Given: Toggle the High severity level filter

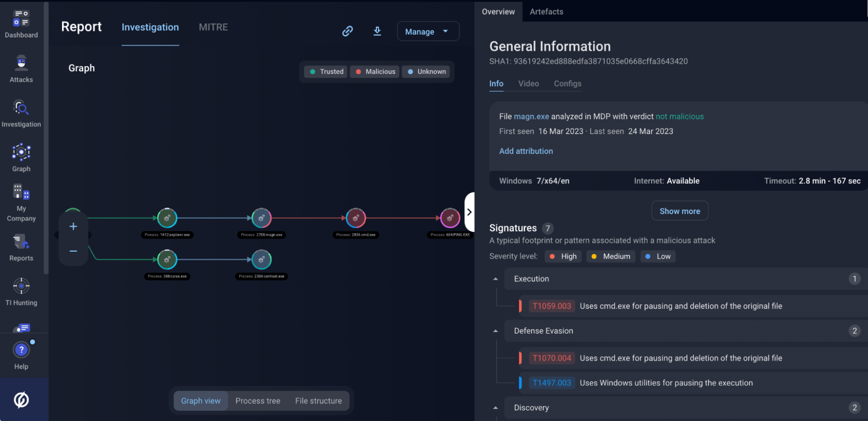Looking at the screenshot, I should click(x=563, y=256).
